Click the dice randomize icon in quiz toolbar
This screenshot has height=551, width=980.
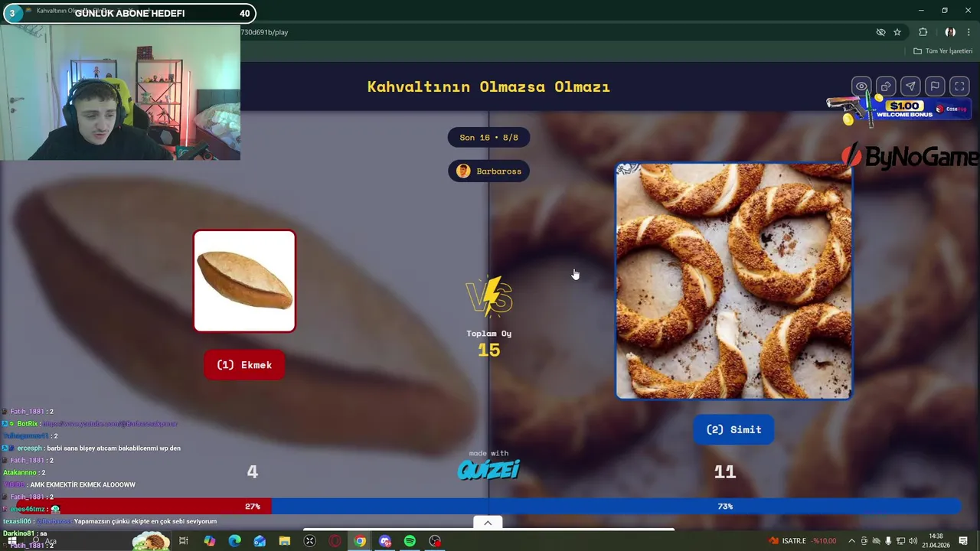pyautogui.click(x=886, y=86)
